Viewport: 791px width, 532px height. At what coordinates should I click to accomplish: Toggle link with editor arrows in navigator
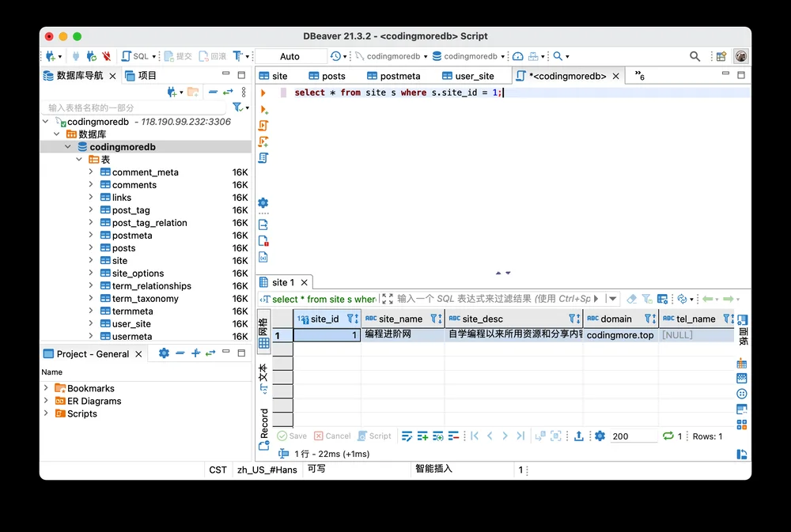click(228, 92)
